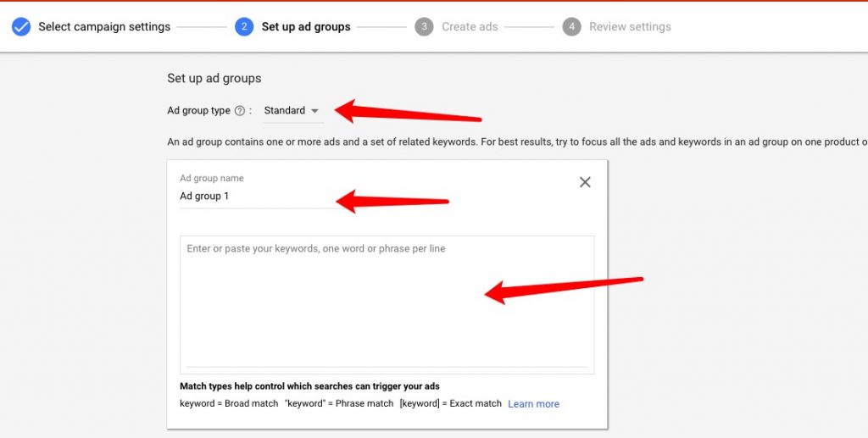Click the Ad group name label
Image resolution: width=868 pixels, height=438 pixels.
click(211, 178)
